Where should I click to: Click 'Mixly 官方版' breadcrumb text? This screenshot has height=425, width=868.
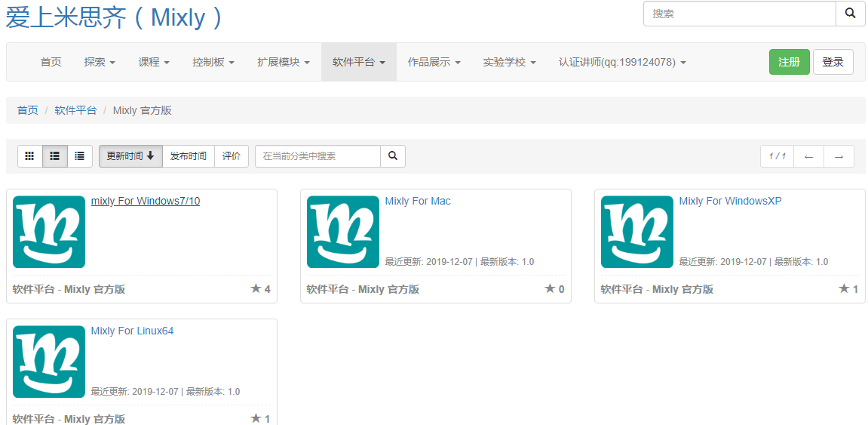pyautogui.click(x=143, y=110)
